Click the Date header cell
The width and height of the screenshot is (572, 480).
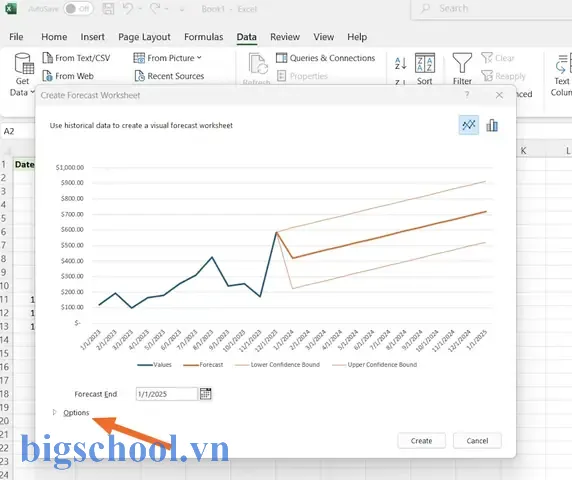point(24,164)
